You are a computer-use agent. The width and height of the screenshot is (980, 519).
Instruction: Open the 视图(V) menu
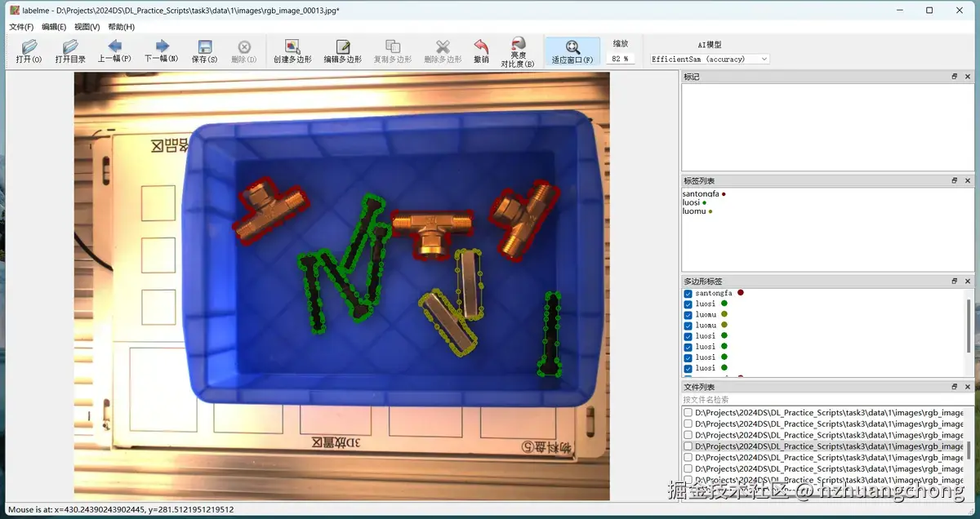(x=87, y=27)
